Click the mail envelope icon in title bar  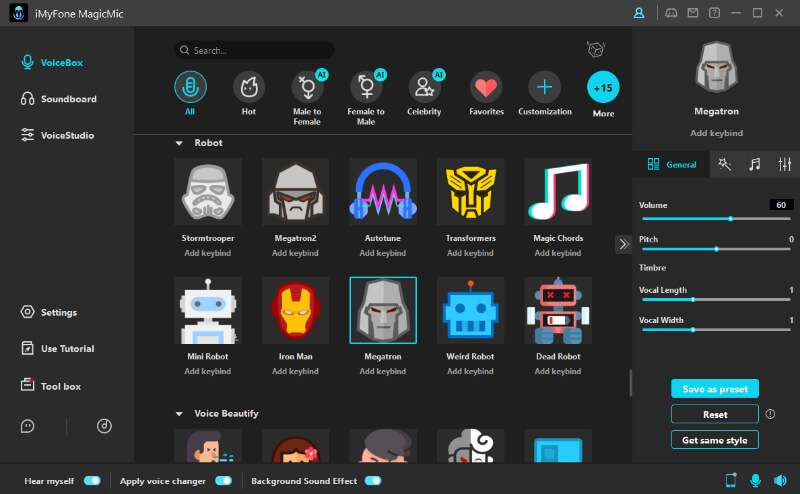point(692,13)
